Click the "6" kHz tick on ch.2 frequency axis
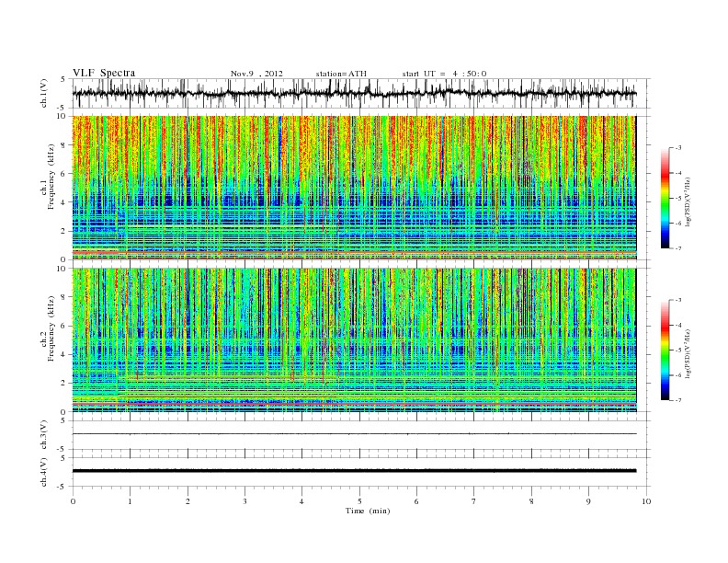728x563 pixels. [64, 326]
